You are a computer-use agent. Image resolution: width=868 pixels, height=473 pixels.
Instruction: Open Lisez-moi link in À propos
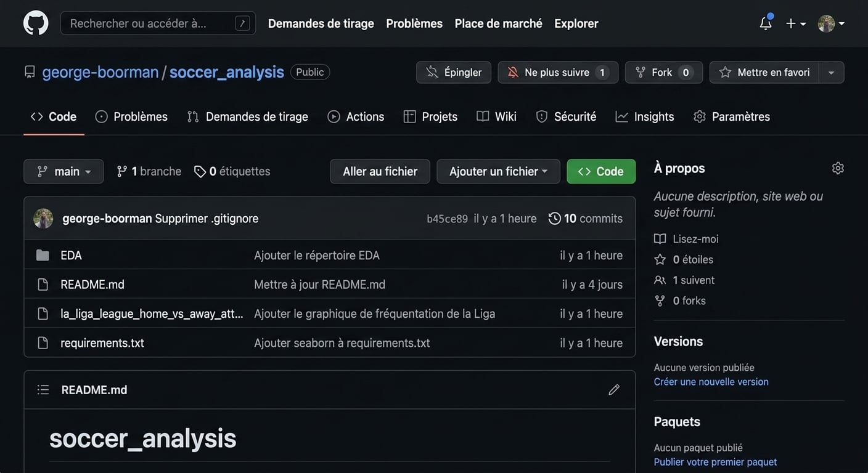686,238
